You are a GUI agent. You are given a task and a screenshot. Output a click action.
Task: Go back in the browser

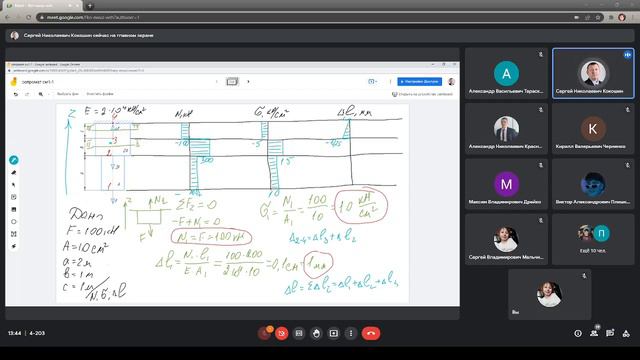point(7,18)
